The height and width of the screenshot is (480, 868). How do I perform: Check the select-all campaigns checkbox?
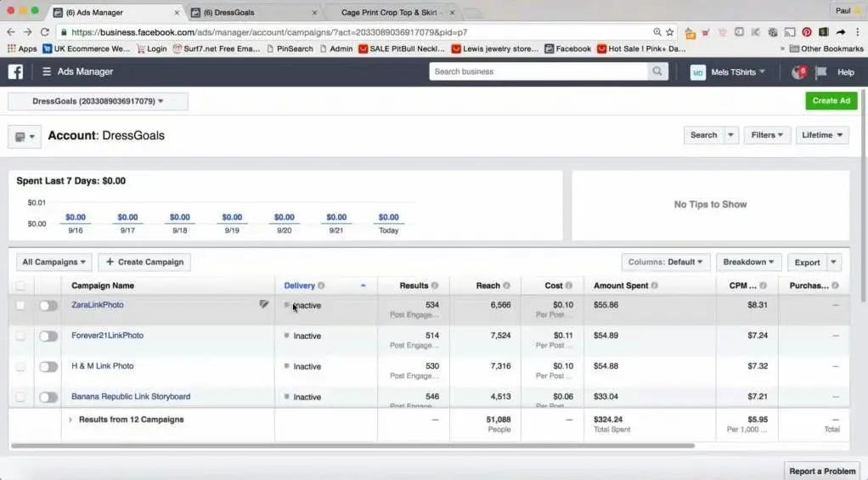(x=20, y=285)
